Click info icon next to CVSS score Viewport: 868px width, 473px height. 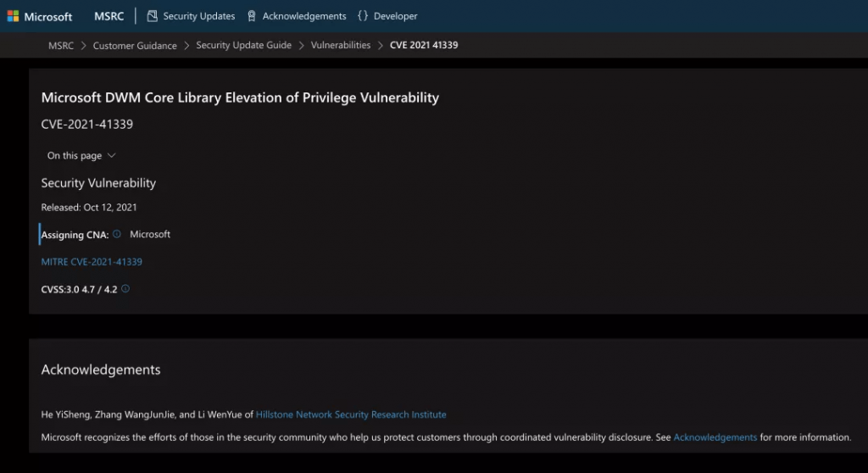(x=125, y=288)
